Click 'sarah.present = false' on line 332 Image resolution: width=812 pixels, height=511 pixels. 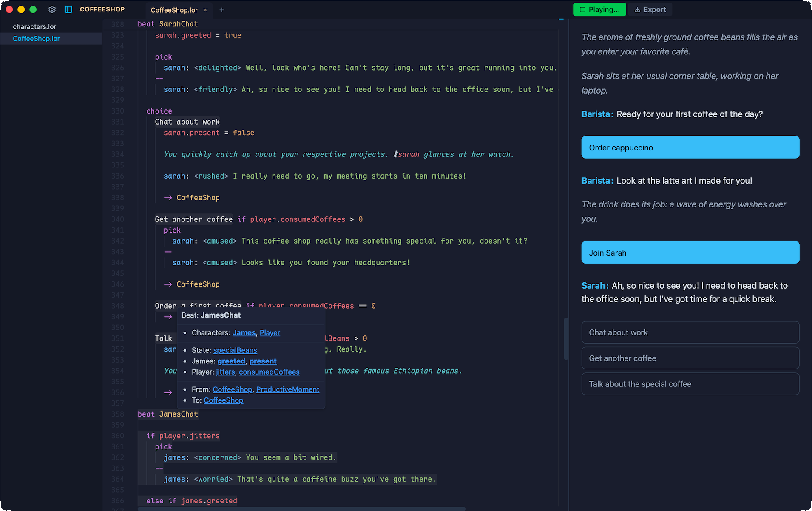(209, 133)
